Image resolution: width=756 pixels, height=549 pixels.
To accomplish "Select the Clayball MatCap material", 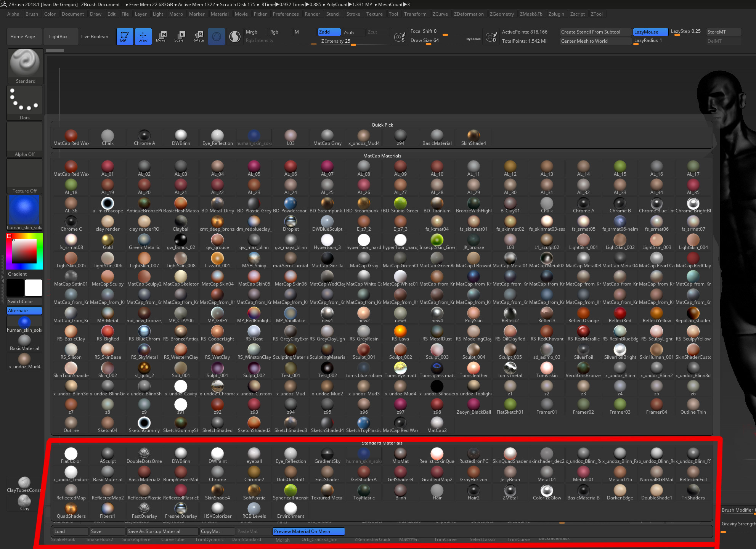I will click(181, 224).
